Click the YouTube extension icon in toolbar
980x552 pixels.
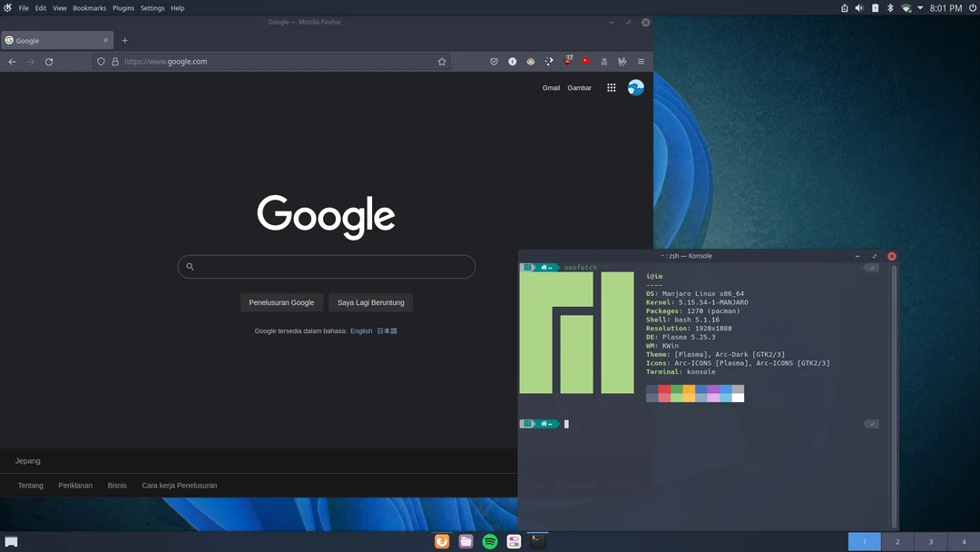(x=586, y=61)
